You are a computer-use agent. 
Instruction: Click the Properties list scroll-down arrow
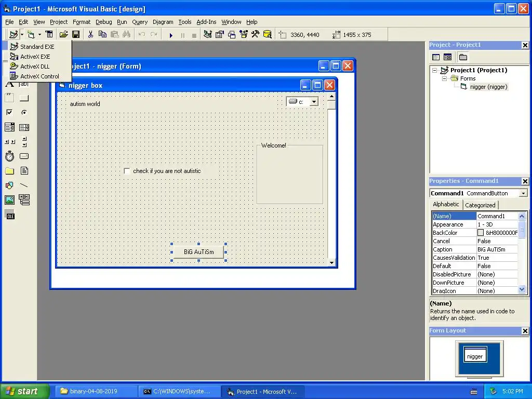(x=522, y=289)
